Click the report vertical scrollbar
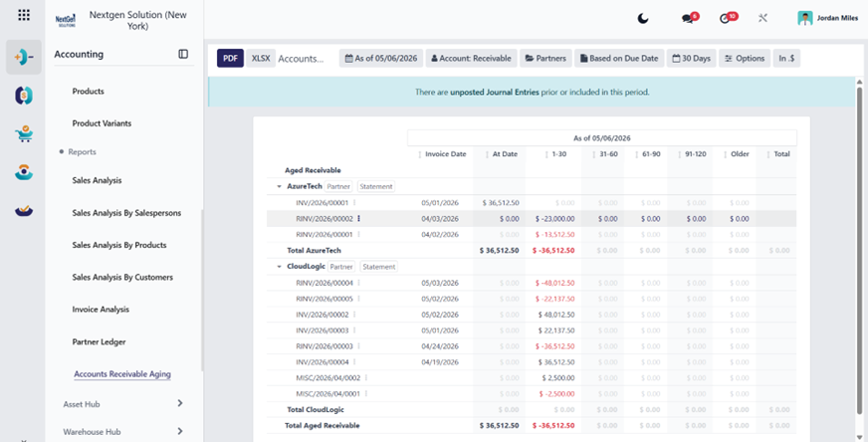 pos(859,249)
